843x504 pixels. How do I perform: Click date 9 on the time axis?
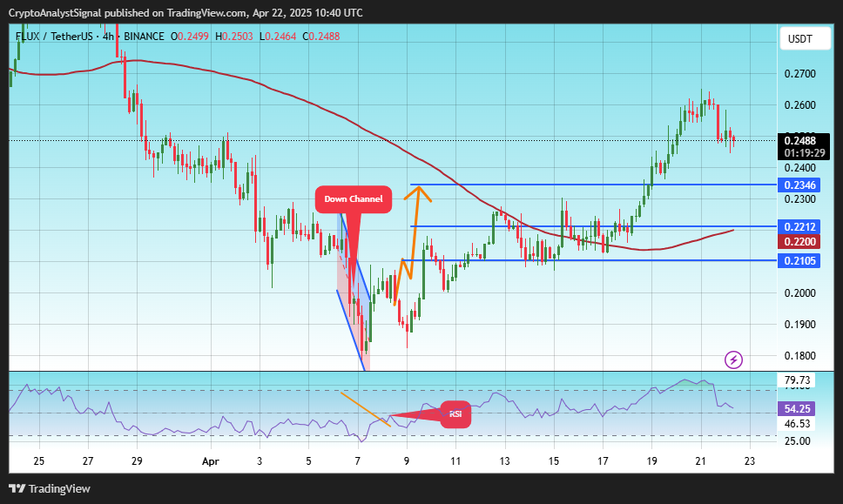point(407,461)
